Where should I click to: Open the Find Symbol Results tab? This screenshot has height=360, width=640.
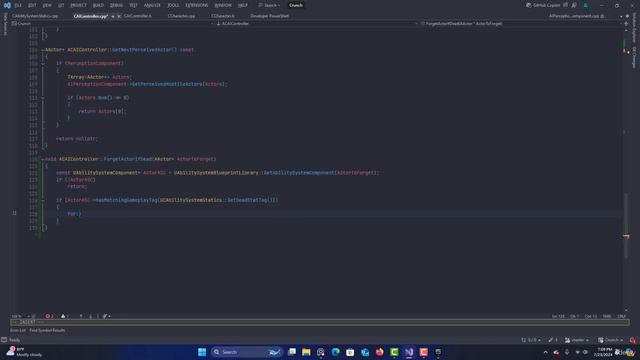tap(47, 330)
